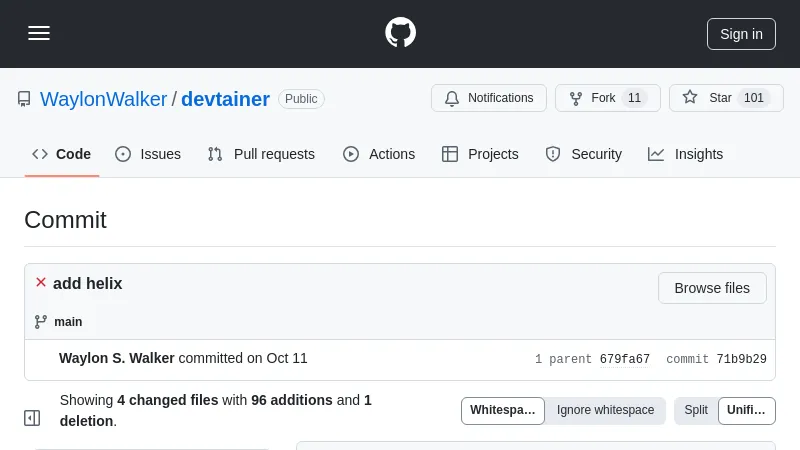Open the Pull requests tab
Screen dimensions: 800x450
261,154
